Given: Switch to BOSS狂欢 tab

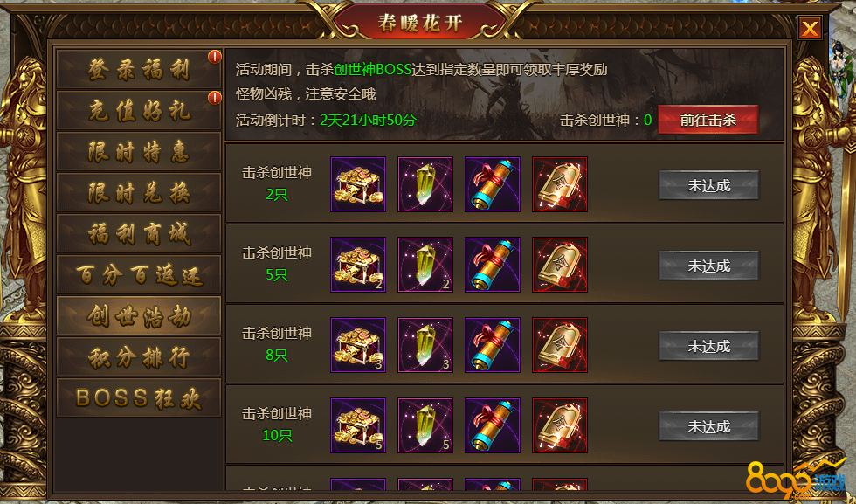Looking at the screenshot, I should click(139, 397).
